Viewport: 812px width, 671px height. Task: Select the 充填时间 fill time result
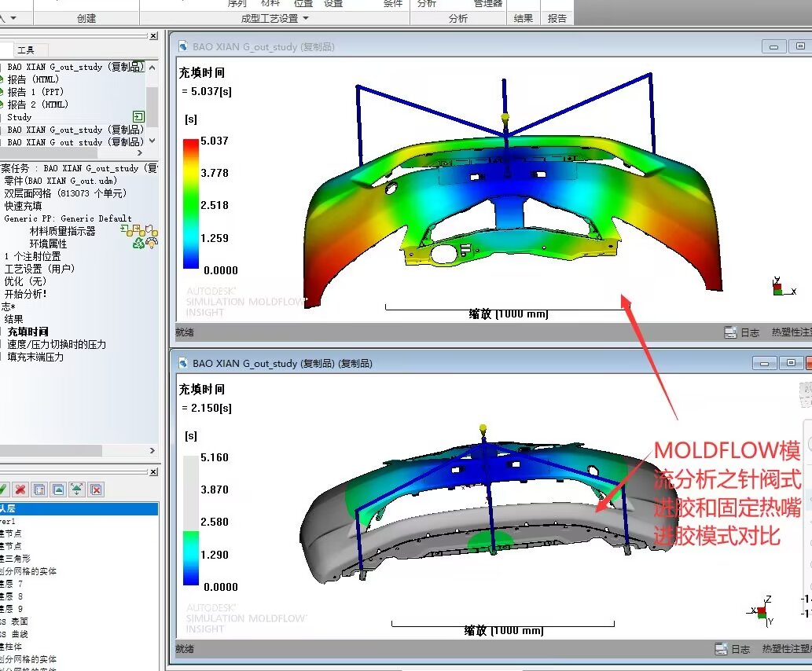click(28, 332)
